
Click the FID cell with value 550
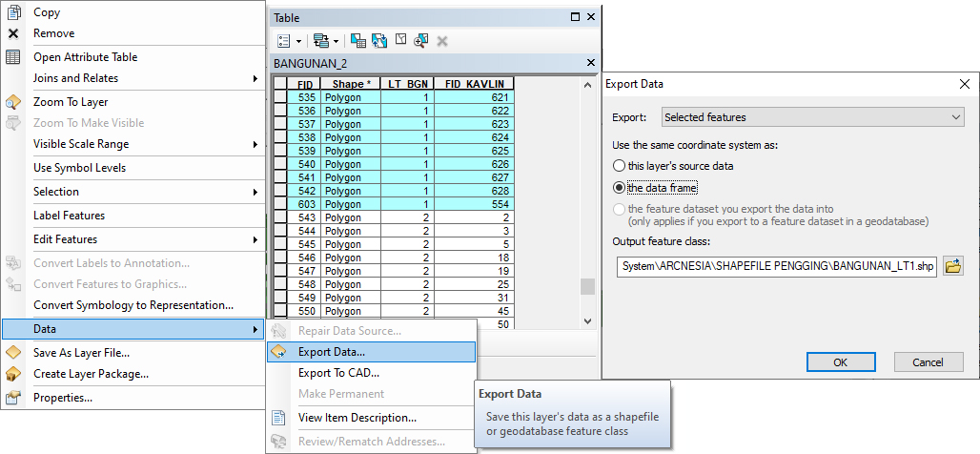point(304,311)
